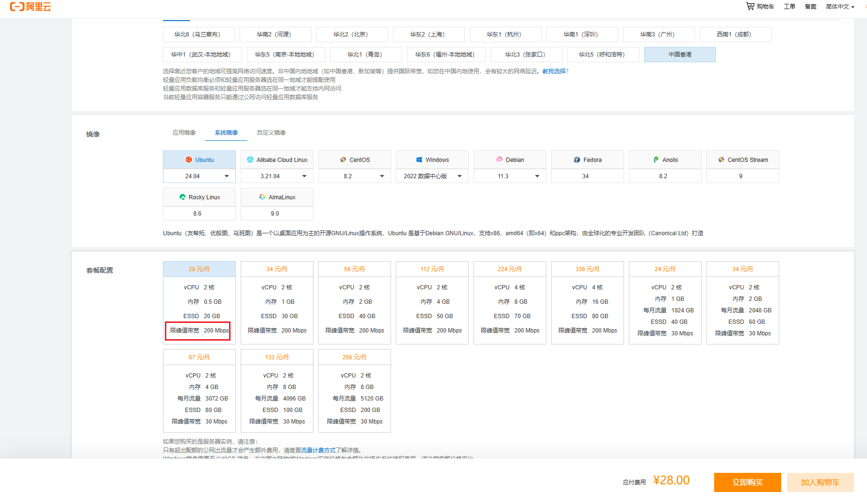Open 备案 in top menu
Screen dimensions: 867x504
pos(810,7)
